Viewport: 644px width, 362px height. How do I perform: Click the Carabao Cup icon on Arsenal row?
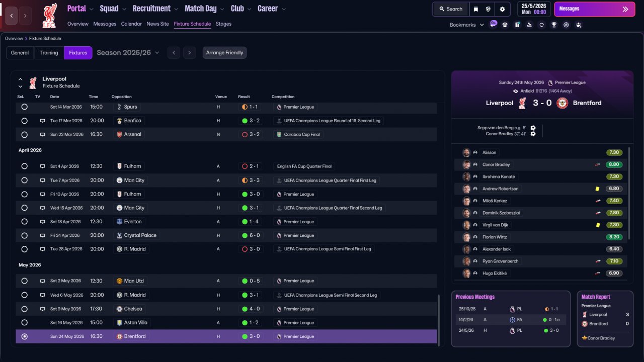(279, 134)
